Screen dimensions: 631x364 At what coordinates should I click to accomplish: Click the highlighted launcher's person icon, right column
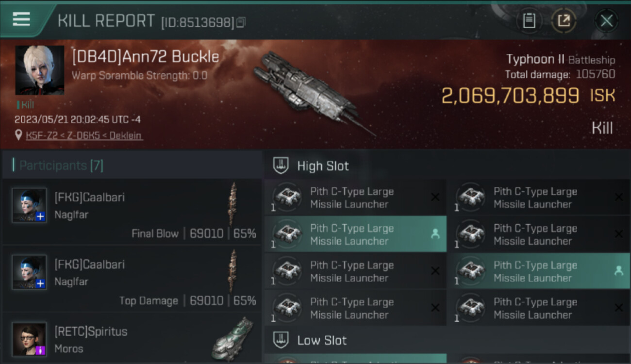(618, 271)
